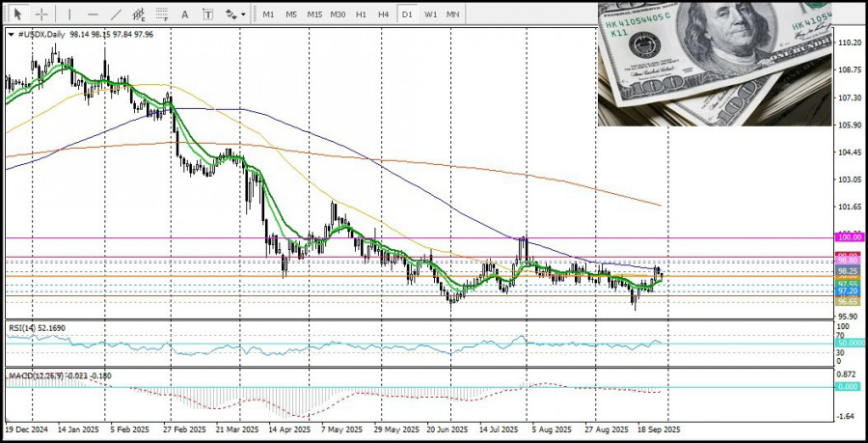The height and width of the screenshot is (443, 868).
Task: Activate the crosshair tool
Action: (41, 14)
